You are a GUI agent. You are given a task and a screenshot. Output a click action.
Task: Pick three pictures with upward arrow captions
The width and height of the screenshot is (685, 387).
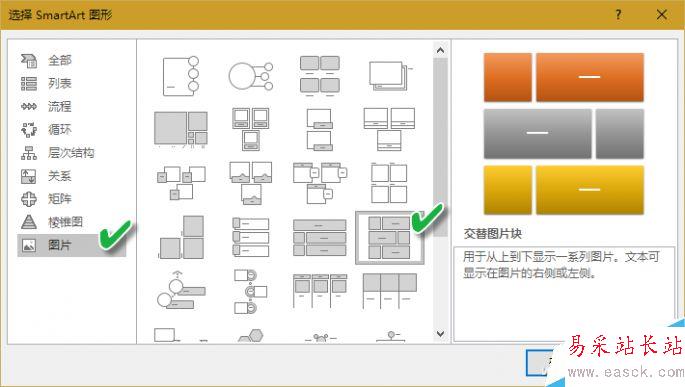point(251,183)
